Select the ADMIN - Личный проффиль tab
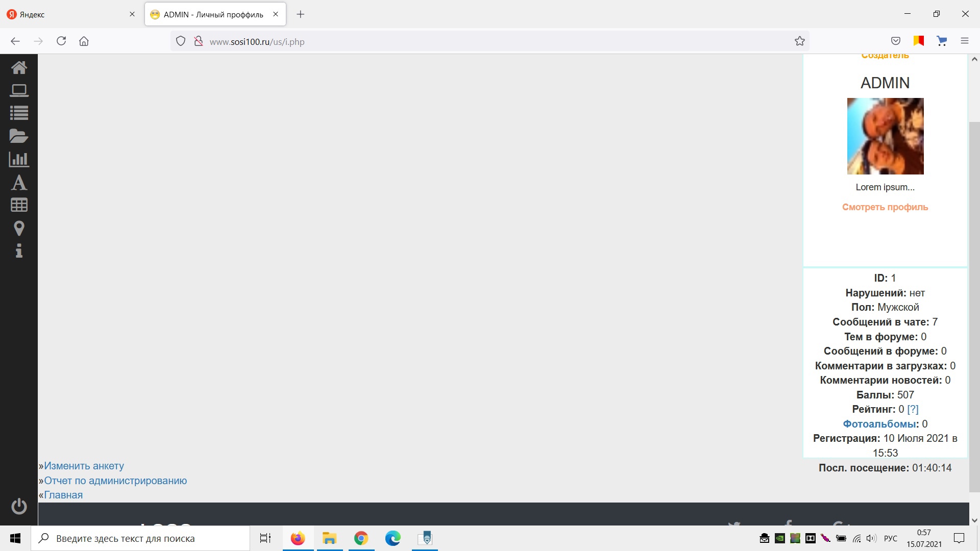 click(213, 14)
